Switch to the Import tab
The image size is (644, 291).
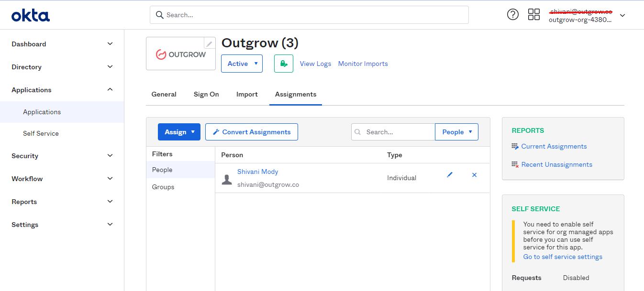click(x=247, y=94)
